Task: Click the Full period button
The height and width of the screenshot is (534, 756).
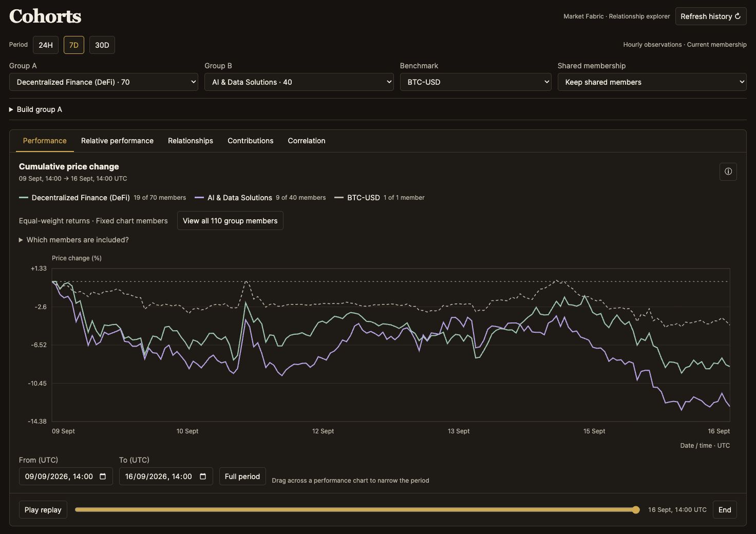Action: [x=242, y=476]
